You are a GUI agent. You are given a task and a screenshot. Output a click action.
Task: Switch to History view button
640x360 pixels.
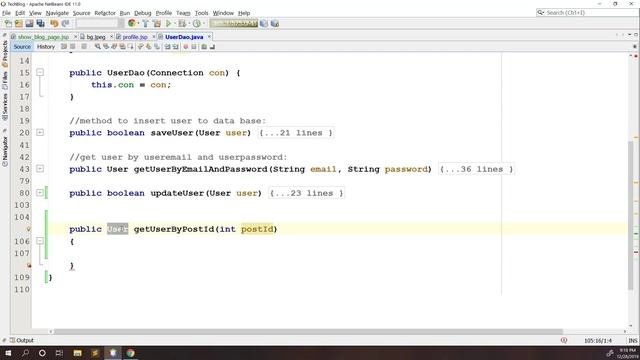(46, 47)
